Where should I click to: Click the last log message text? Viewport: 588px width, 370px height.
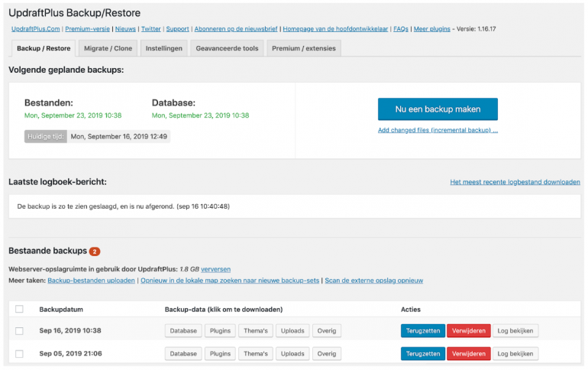coord(124,206)
